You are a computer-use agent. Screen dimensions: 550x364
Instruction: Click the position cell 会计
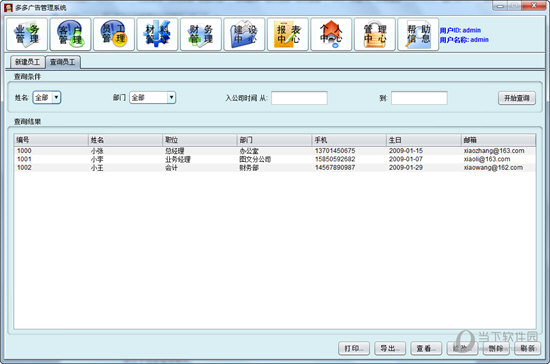pos(172,168)
